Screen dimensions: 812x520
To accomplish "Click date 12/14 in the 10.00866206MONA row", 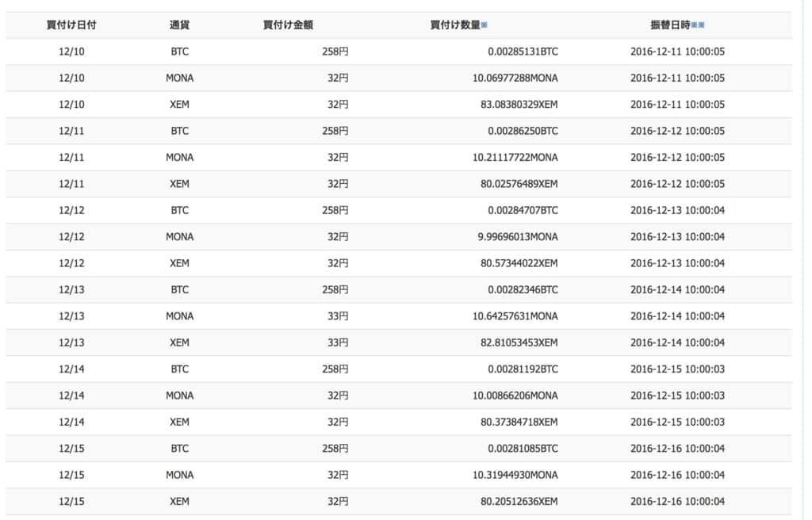I will (x=71, y=396).
